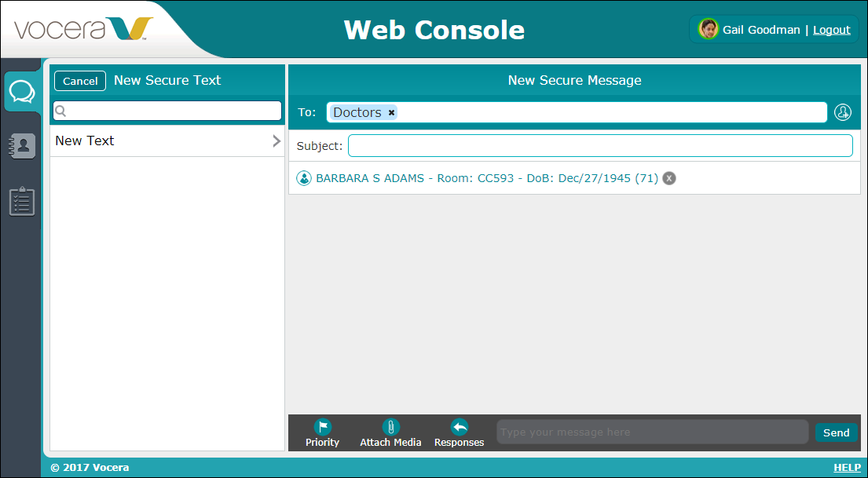Click the To recipients field
The image size is (868, 478).
pyautogui.click(x=577, y=112)
